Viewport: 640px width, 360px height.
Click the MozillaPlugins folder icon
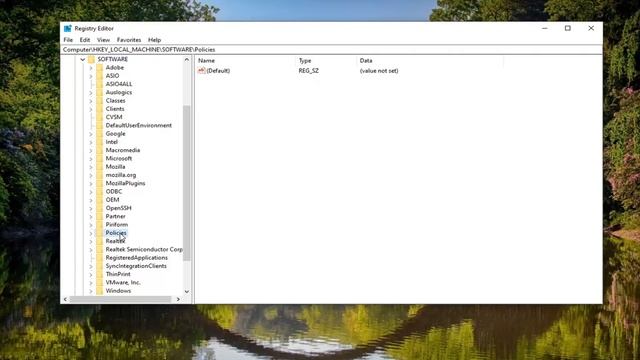point(100,183)
